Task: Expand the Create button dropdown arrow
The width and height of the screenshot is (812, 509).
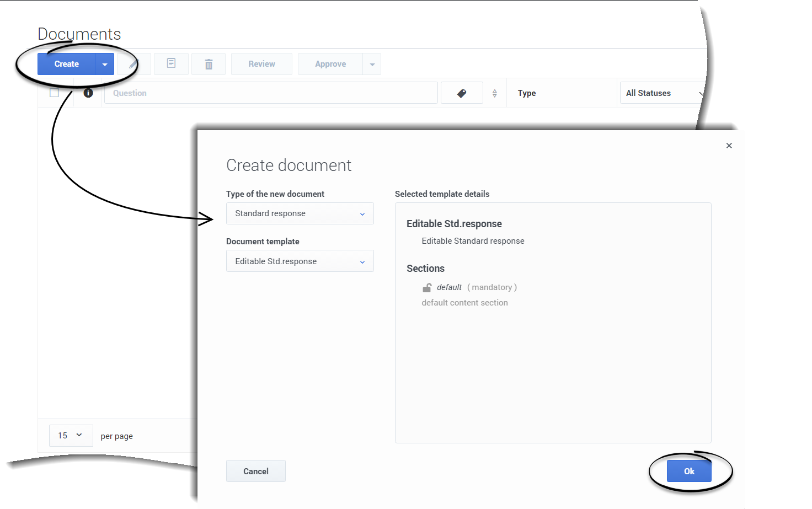Action: [105, 65]
